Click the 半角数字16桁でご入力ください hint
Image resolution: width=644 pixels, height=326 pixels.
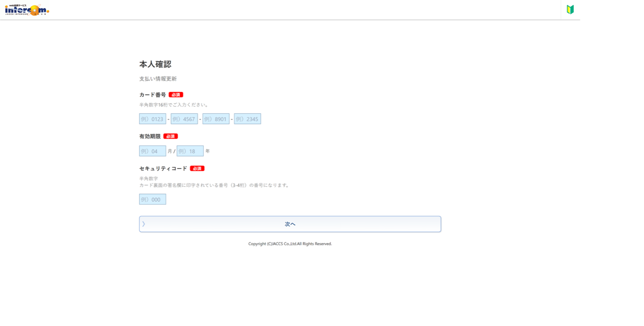pyautogui.click(x=174, y=105)
